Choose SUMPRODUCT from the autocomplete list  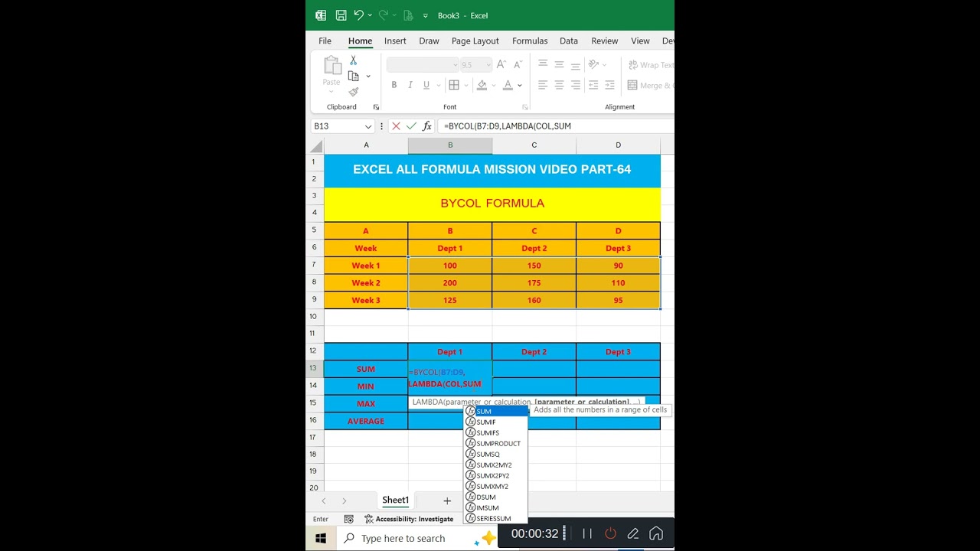[x=496, y=444]
